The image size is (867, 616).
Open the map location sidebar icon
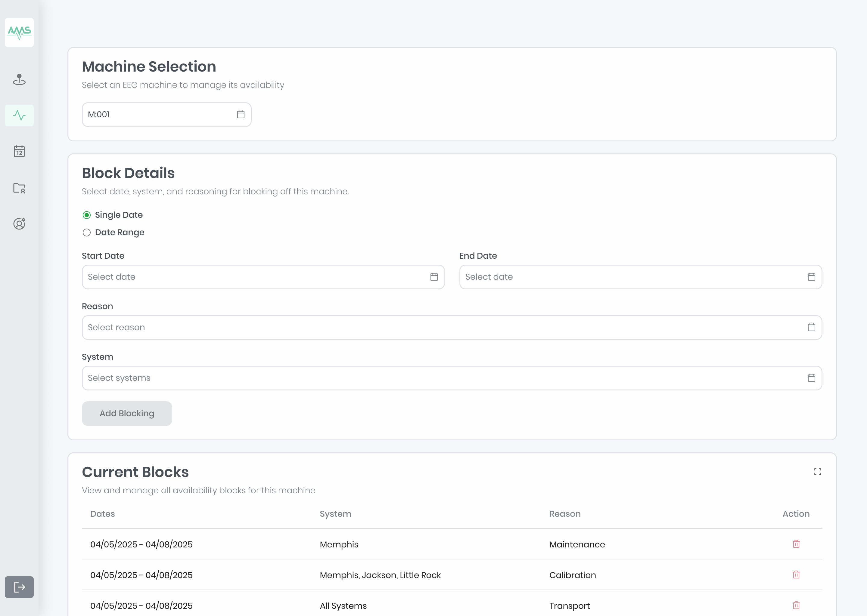(x=19, y=79)
